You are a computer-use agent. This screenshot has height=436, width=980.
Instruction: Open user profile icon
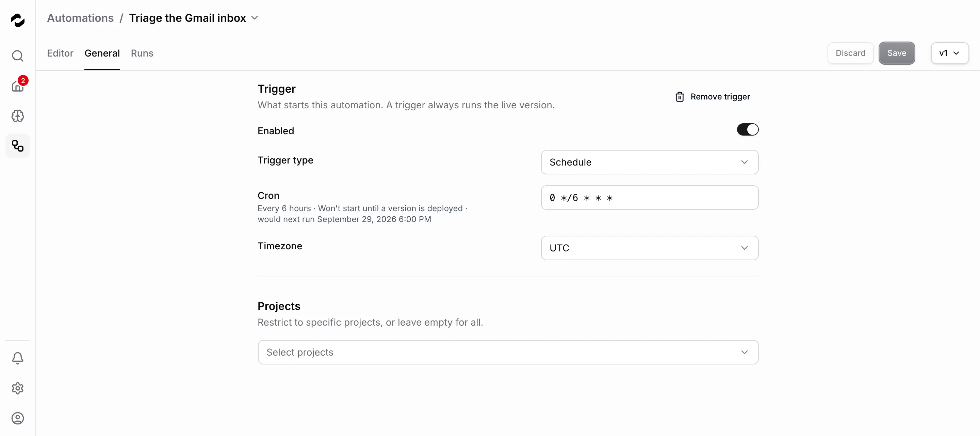[x=17, y=419]
